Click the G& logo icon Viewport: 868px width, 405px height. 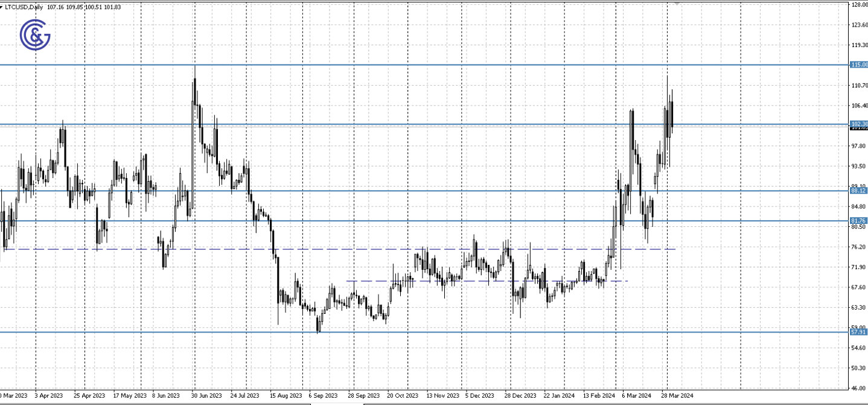coord(35,35)
